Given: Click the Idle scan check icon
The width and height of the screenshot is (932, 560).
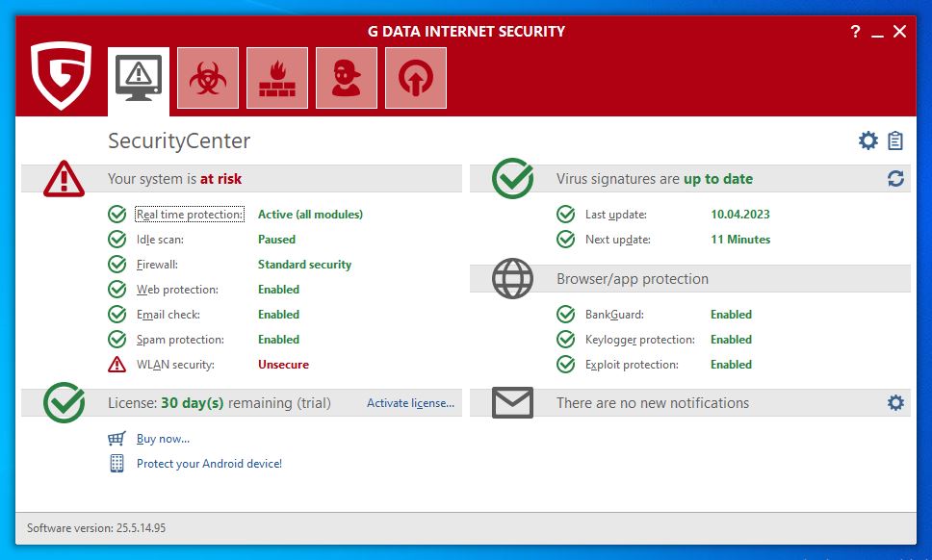Looking at the screenshot, I should point(116,239).
